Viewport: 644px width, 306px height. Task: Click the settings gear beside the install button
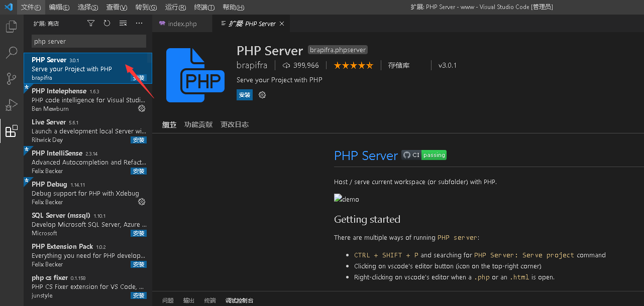coord(262,94)
